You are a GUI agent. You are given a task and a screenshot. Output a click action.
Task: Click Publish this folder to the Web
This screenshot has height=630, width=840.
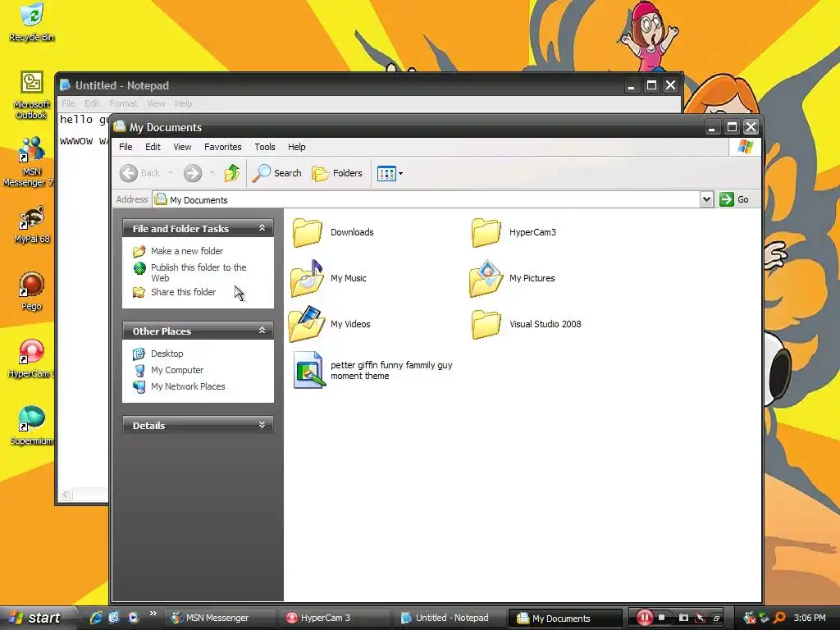click(x=199, y=272)
